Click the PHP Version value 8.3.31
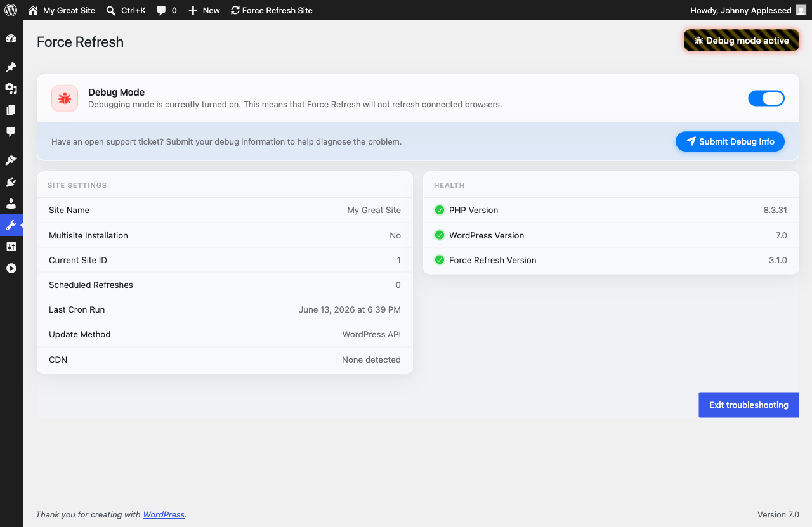 point(775,210)
